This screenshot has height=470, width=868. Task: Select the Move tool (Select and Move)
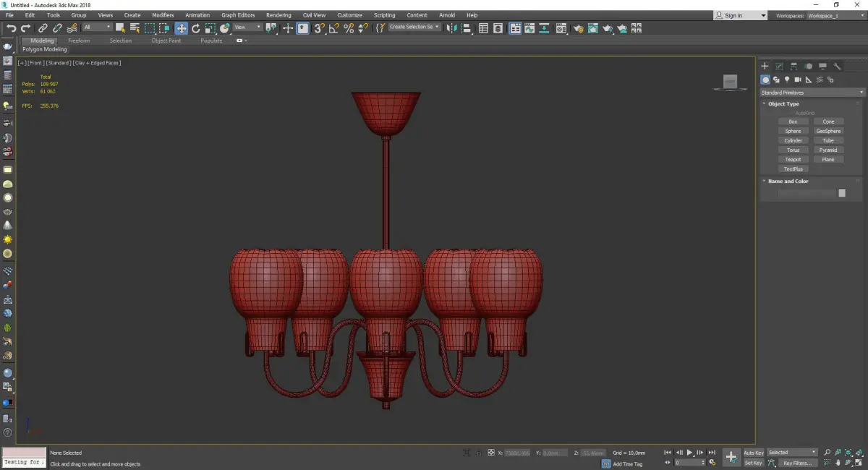tap(181, 28)
